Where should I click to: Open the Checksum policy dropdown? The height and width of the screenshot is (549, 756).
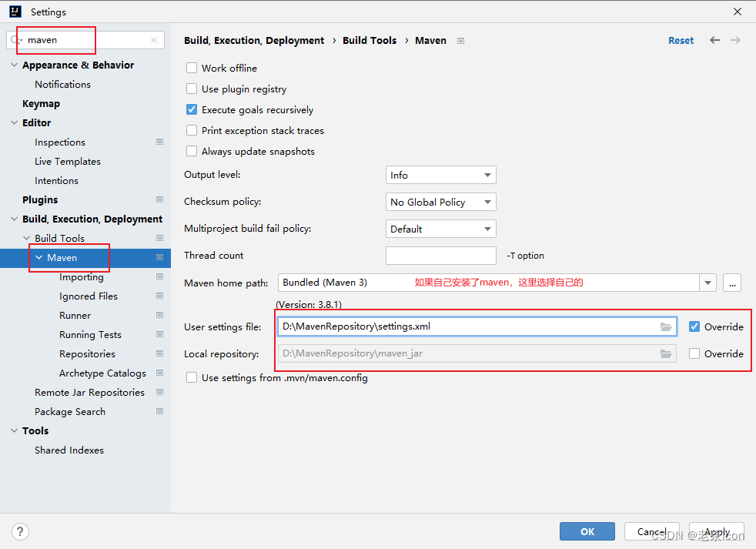(x=440, y=203)
